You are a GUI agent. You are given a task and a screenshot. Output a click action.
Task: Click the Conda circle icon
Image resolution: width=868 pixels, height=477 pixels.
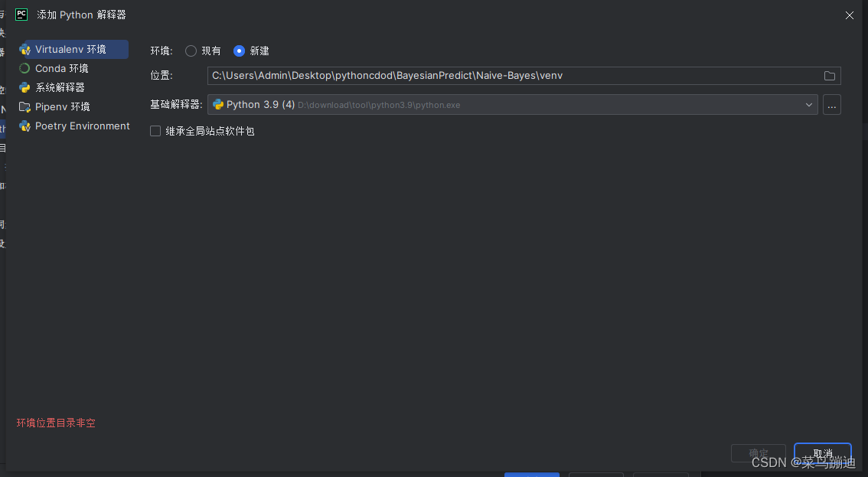(x=24, y=69)
